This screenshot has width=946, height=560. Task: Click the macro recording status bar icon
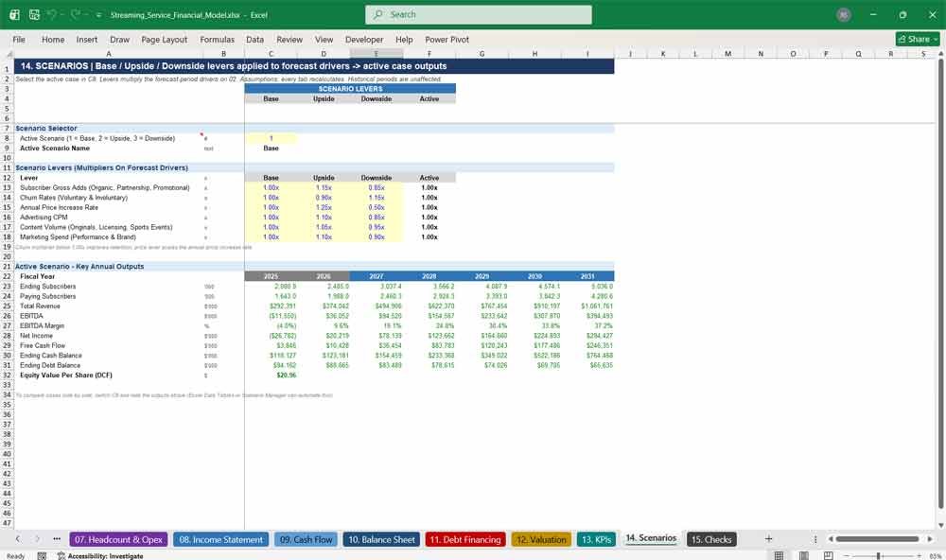click(42, 556)
